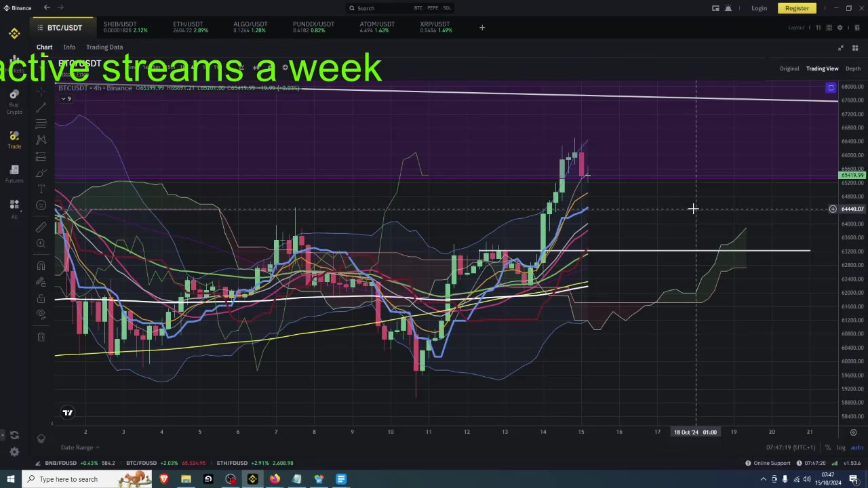Image resolution: width=868 pixels, height=488 pixels.
Task: Switch to the Chart tab
Action: coord(44,47)
